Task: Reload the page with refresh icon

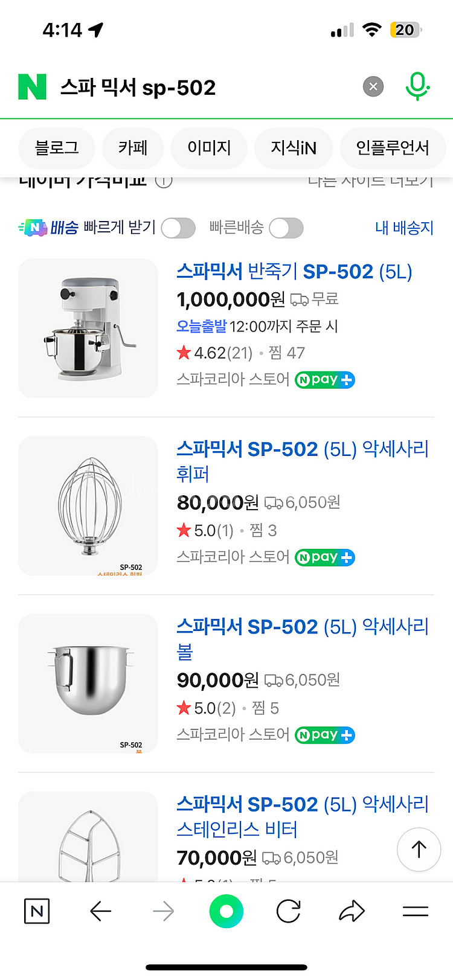Action: [x=288, y=911]
